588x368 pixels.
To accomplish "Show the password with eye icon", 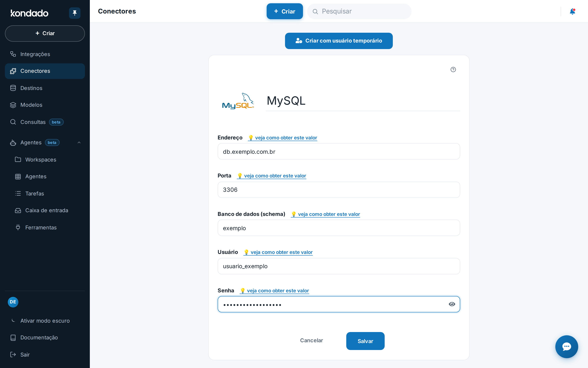I will coord(452,304).
